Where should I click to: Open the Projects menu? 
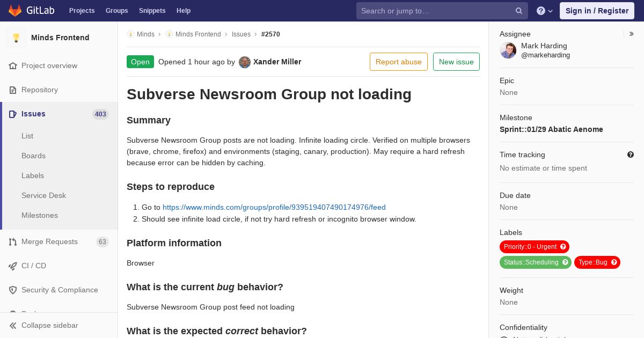(82, 11)
